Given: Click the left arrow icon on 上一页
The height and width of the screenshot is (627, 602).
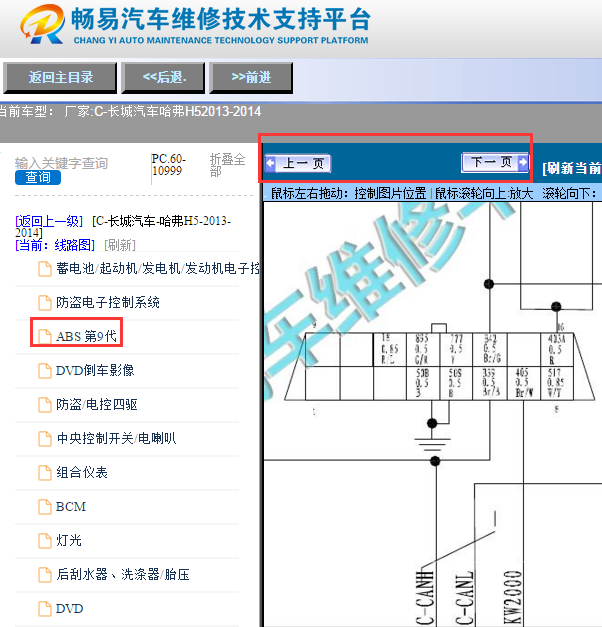Looking at the screenshot, I should tap(270, 163).
